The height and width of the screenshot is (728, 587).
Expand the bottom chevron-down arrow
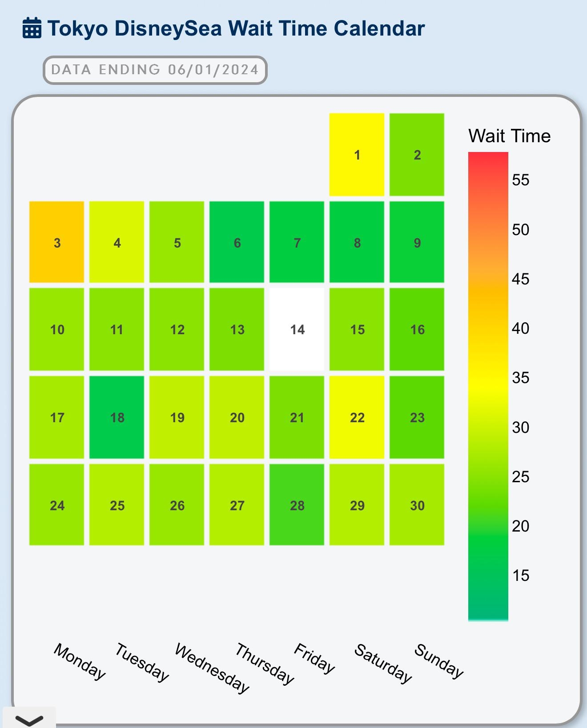(29, 719)
